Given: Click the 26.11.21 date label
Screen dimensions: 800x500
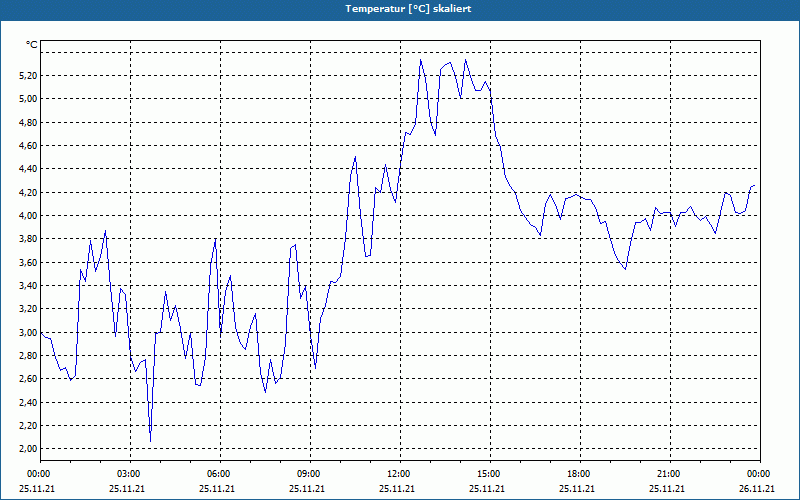Looking at the screenshot, I should [757, 488].
